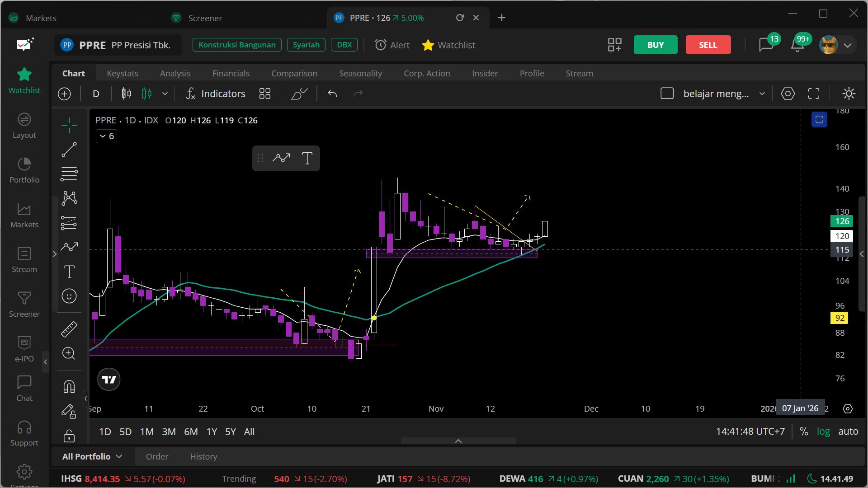Activate the magnet snap mode
868x488 pixels.
pos(69,387)
